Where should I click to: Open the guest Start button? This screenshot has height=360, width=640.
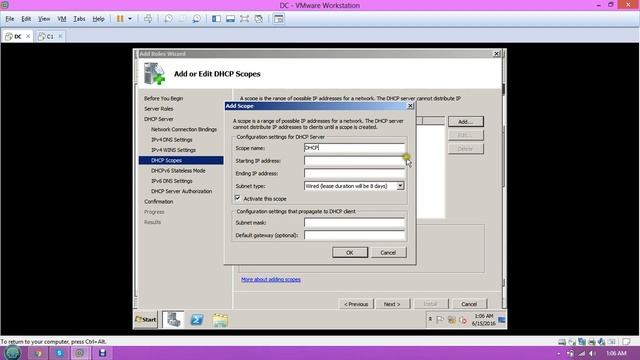pos(146,320)
